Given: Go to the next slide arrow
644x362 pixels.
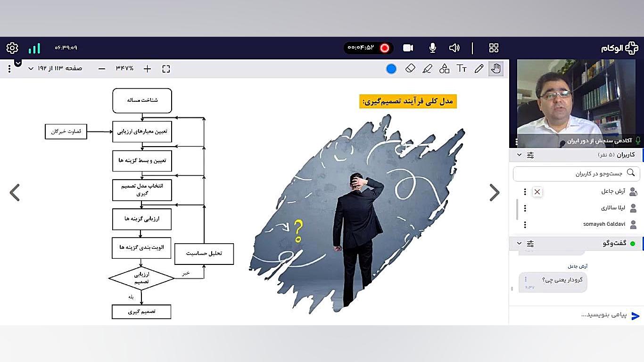Looking at the screenshot, I should click(x=494, y=192).
